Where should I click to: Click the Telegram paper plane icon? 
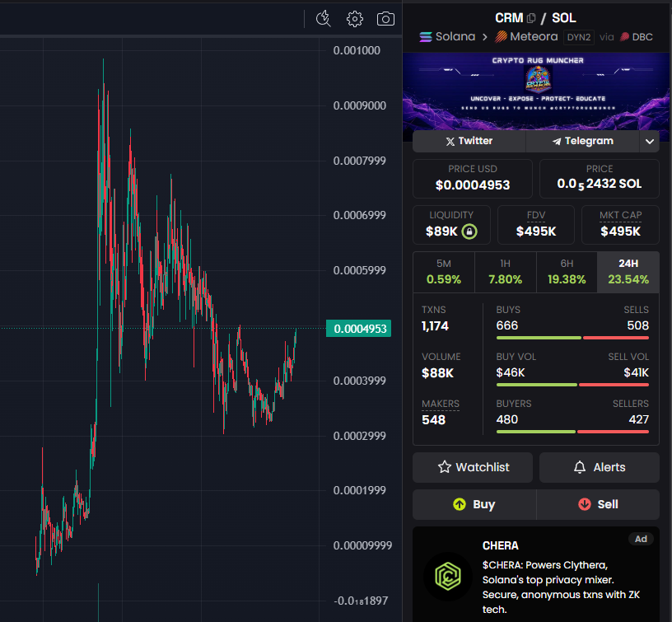pyautogui.click(x=556, y=142)
